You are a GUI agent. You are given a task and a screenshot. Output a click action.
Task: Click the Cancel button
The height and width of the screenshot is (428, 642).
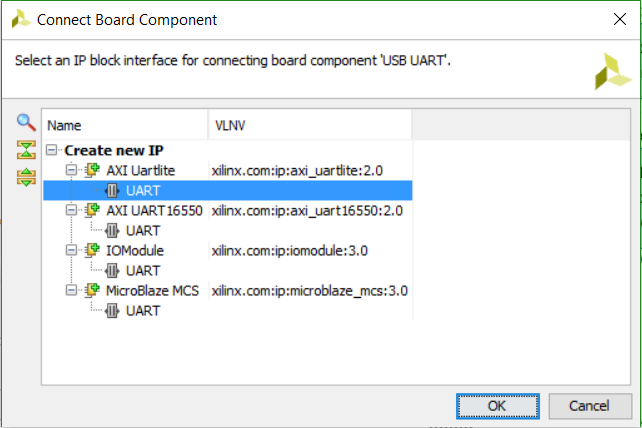click(590, 406)
